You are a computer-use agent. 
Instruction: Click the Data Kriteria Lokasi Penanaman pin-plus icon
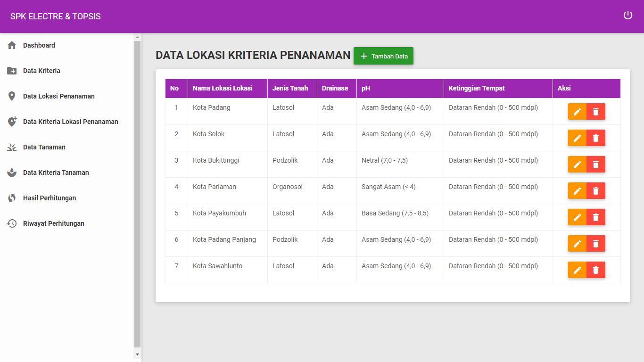click(12, 122)
